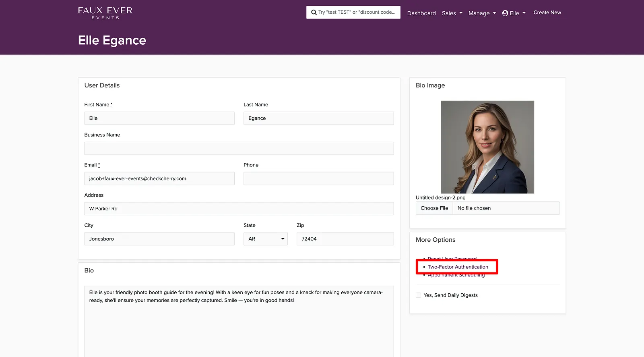
Task: Click the search magnifier icon
Action: [x=314, y=12]
